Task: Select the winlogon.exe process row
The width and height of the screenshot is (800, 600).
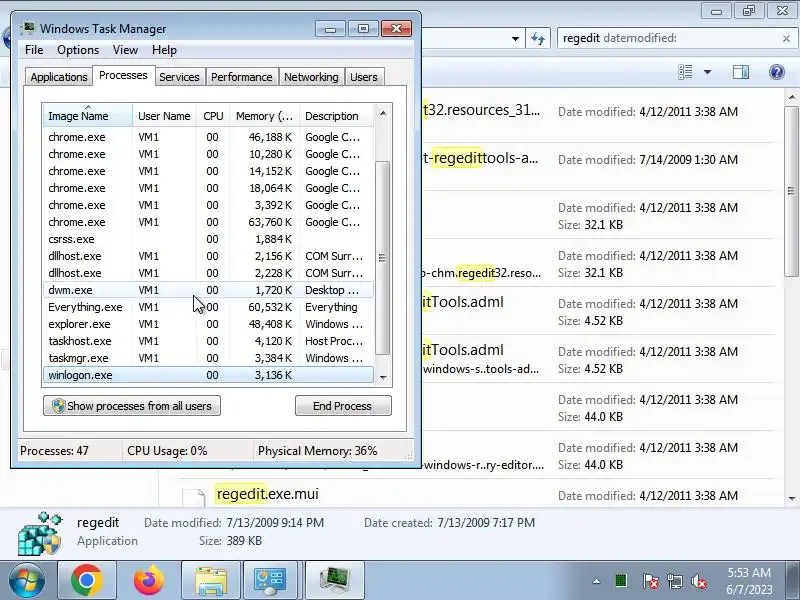Action: [x=208, y=375]
